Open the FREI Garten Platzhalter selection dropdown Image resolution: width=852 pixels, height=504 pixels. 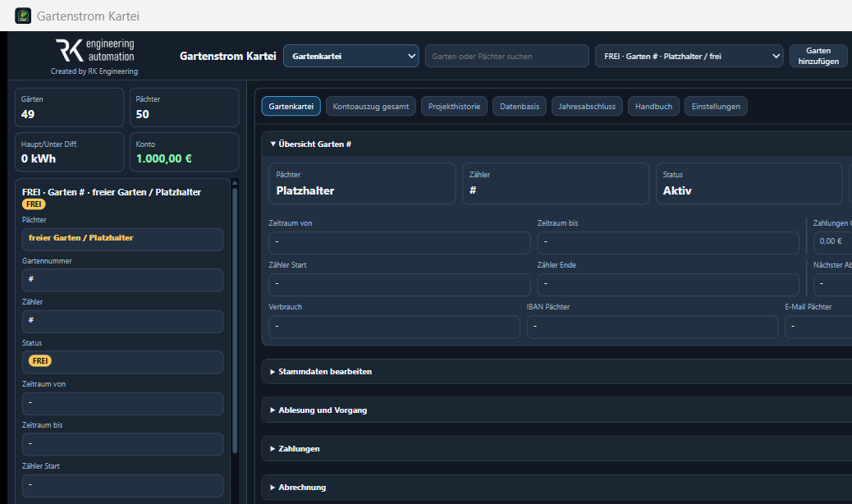click(689, 56)
